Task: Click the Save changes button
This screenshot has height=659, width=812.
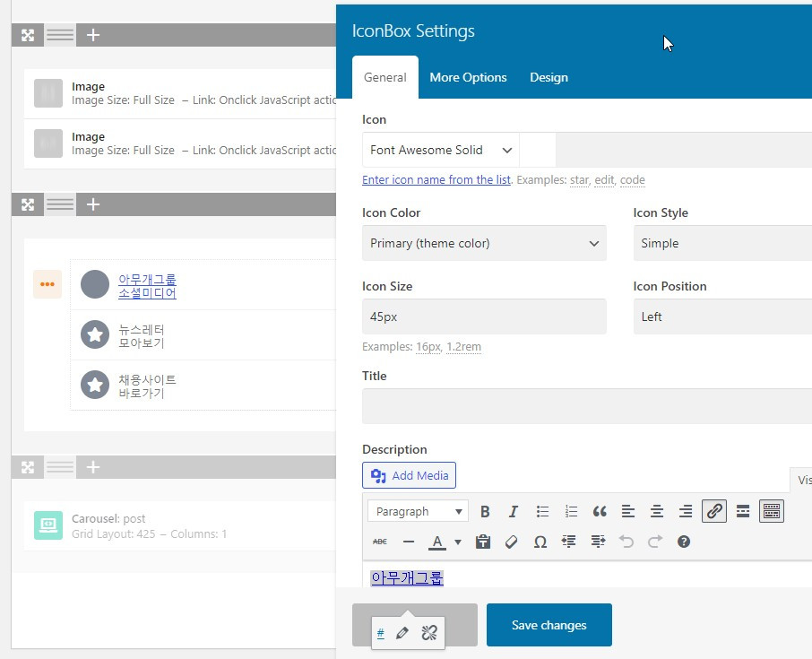Action: 549,625
